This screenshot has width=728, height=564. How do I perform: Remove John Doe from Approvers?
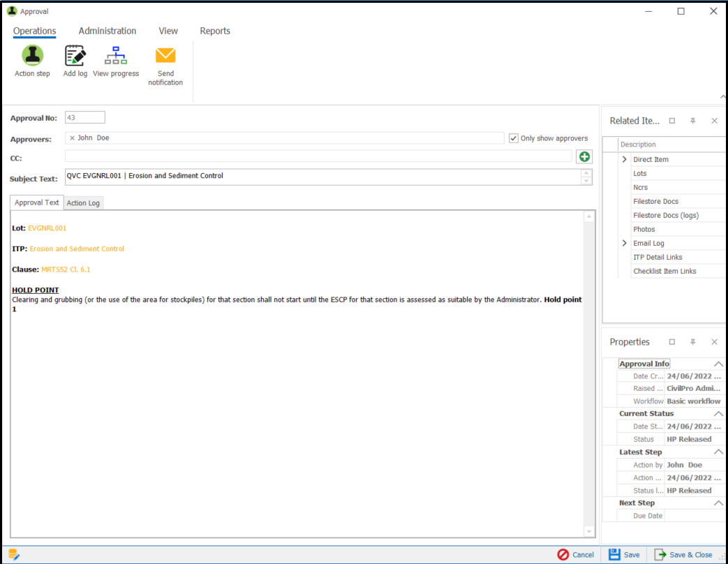click(x=72, y=138)
